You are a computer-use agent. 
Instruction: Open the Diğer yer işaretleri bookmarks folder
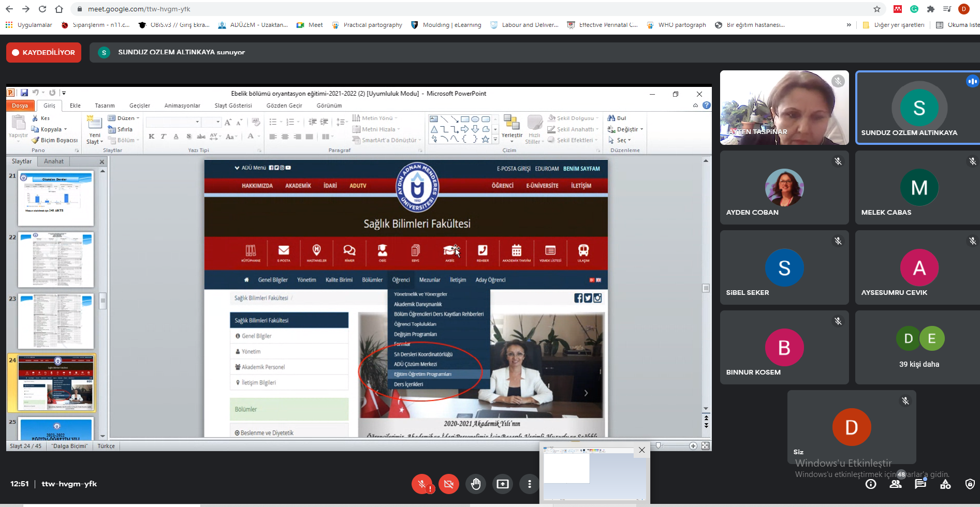click(894, 25)
